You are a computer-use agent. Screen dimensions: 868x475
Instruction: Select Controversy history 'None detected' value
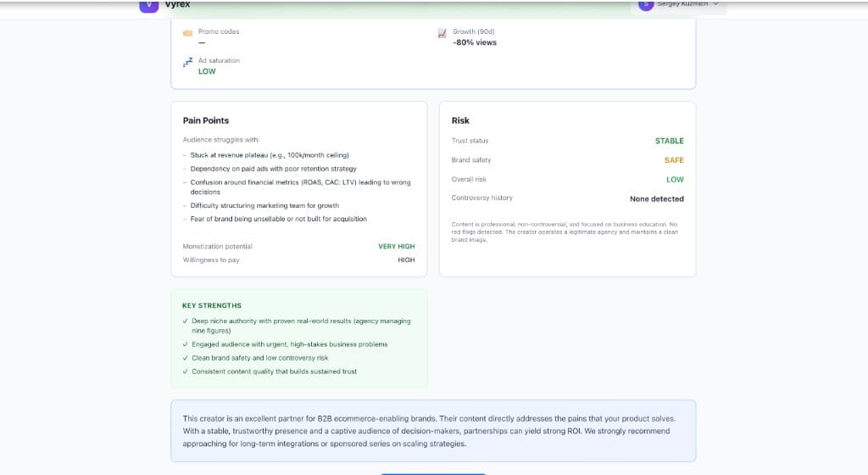click(657, 198)
